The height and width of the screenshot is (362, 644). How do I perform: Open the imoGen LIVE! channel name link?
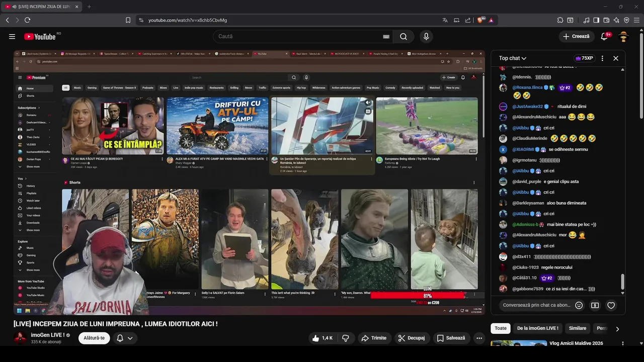[48, 335]
